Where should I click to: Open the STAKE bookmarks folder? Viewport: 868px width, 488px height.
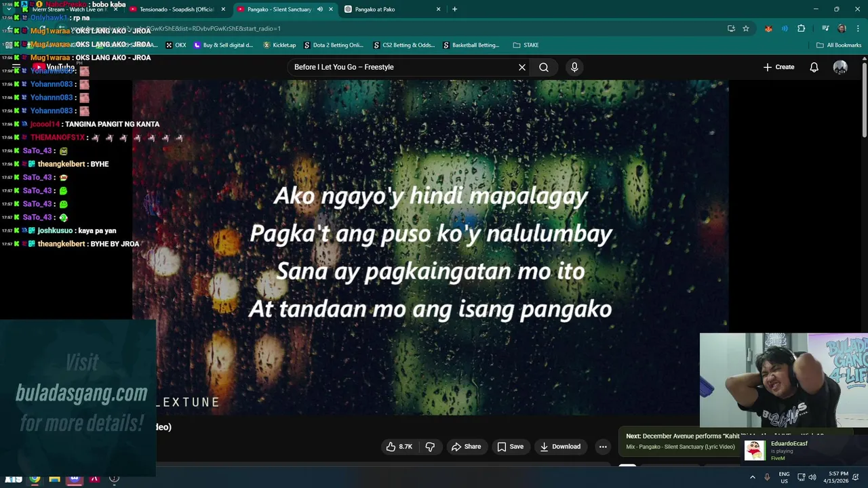526,45
